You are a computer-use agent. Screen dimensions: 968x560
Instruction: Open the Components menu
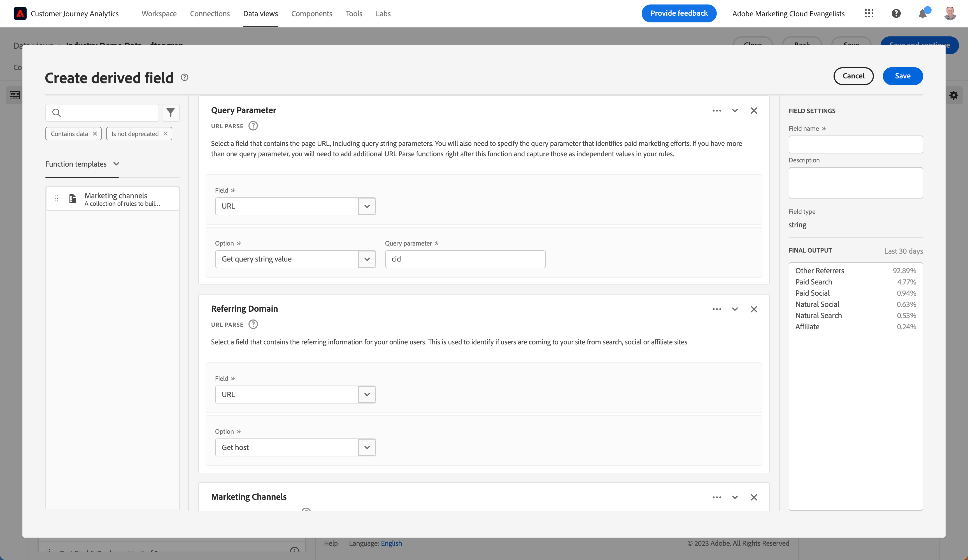coord(311,13)
